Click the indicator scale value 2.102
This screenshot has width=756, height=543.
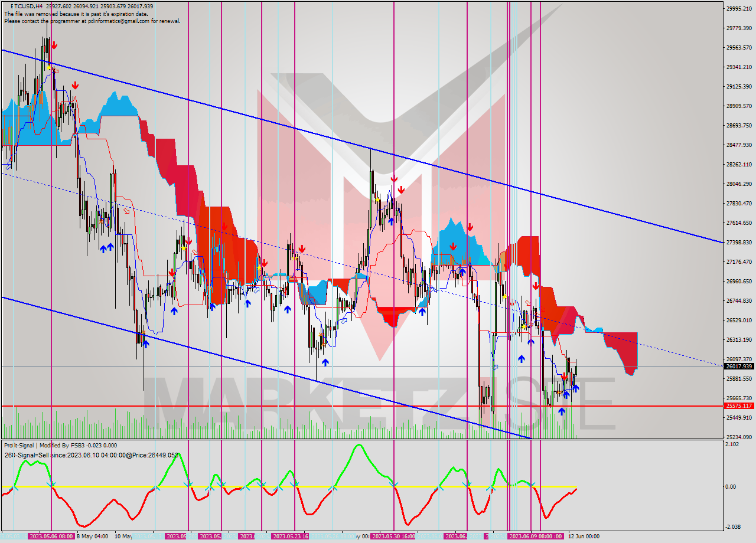(734, 444)
